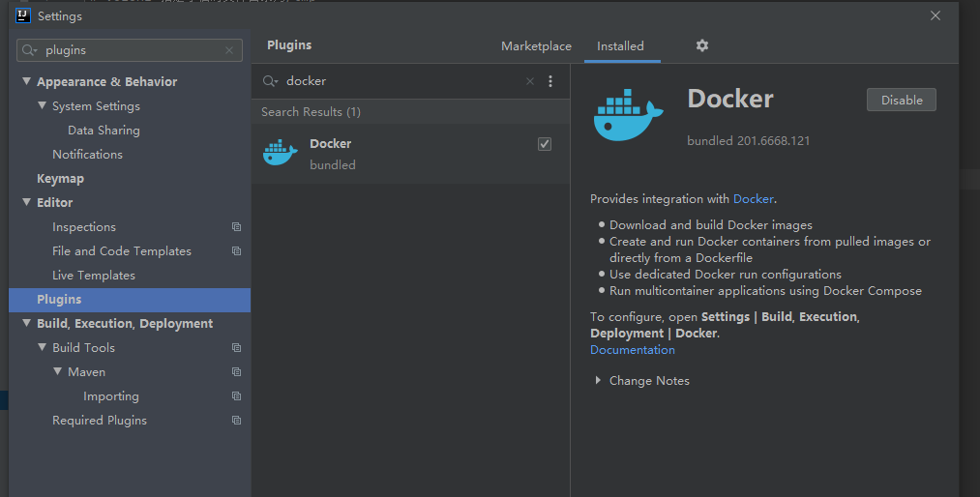This screenshot has height=497, width=980.
Task: Click the project-level icon beside Build Tools
Action: (x=236, y=348)
